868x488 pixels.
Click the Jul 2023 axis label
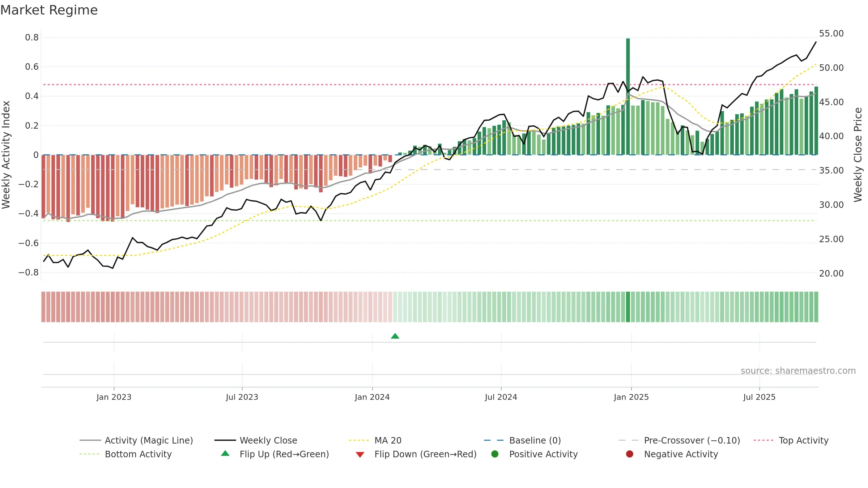[x=242, y=397]
